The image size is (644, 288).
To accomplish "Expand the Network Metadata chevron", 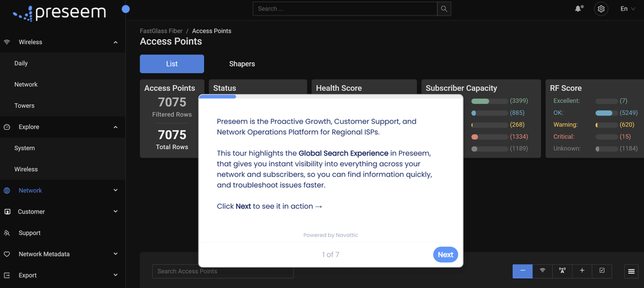I will [x=115, y=254].
